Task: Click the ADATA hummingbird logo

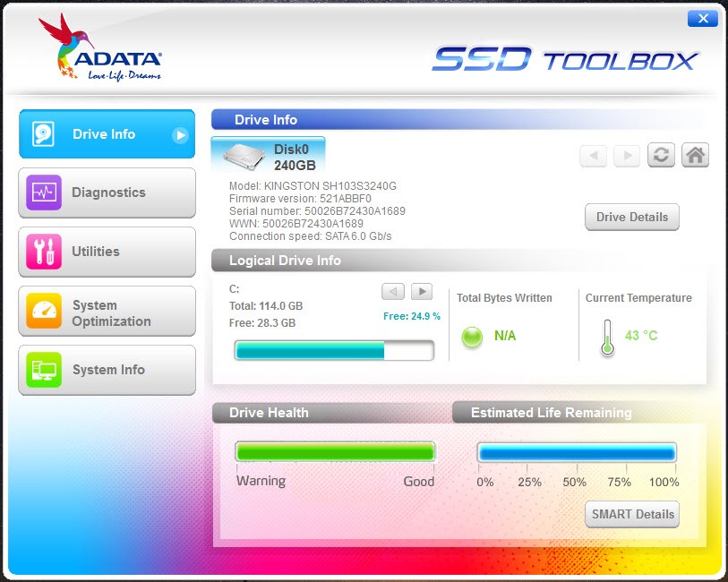Action: tap(100, 47)
